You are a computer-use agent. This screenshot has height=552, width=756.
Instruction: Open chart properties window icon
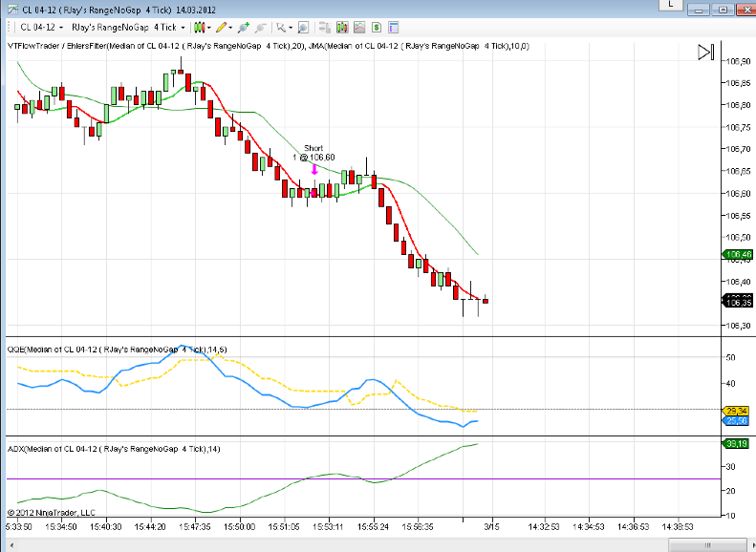click(x=394, y=28)
